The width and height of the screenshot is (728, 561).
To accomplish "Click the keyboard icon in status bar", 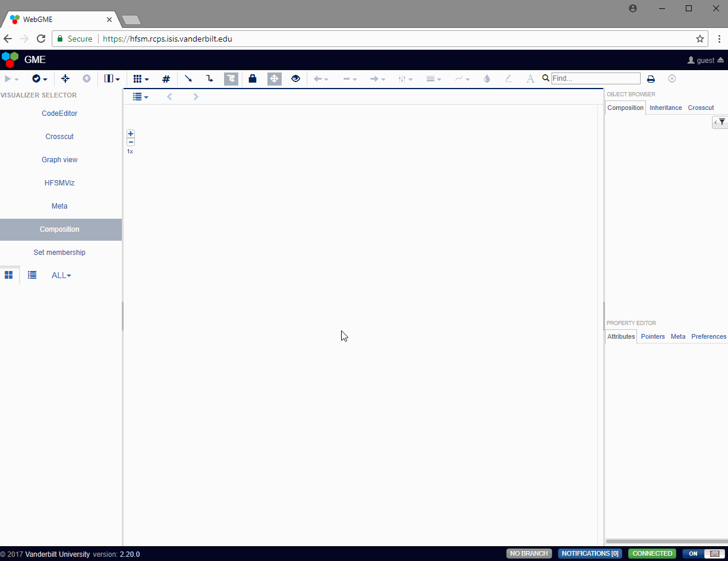I will (x=713, y=553).
